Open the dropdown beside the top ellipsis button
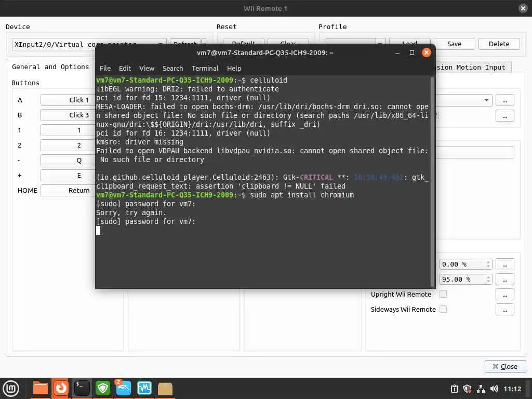The image size is (532, 399). [486, 100]
